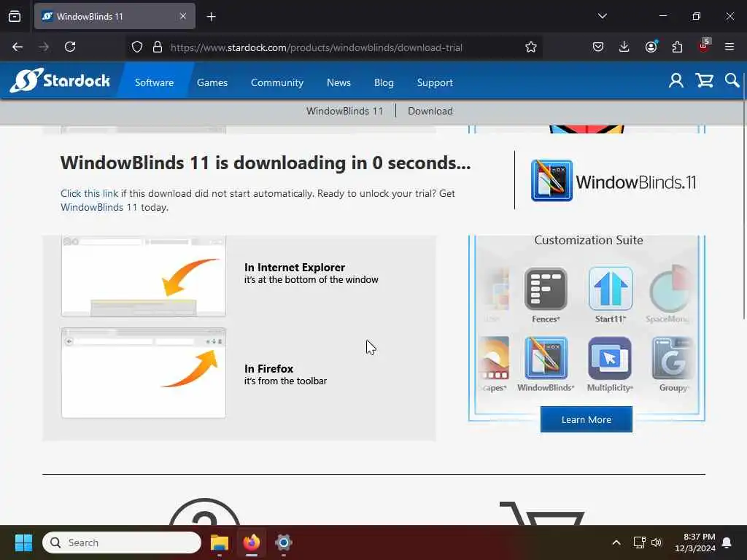Open the Download subnav link
Viewport: 747px width, 560px height.
pyautogui.click(x=430, y=111)
